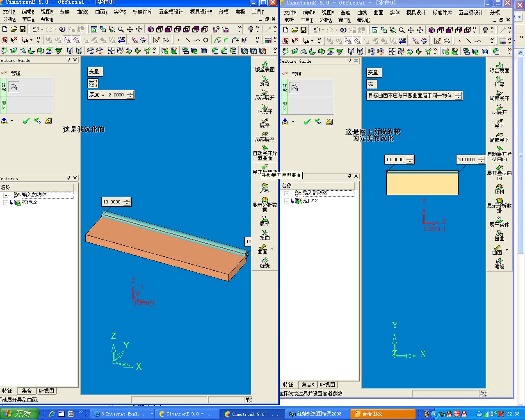This screenshot has width=525, height=420.
Task: Click L-展开 tool in left window sidebar
Action: (x=265, y=109)
